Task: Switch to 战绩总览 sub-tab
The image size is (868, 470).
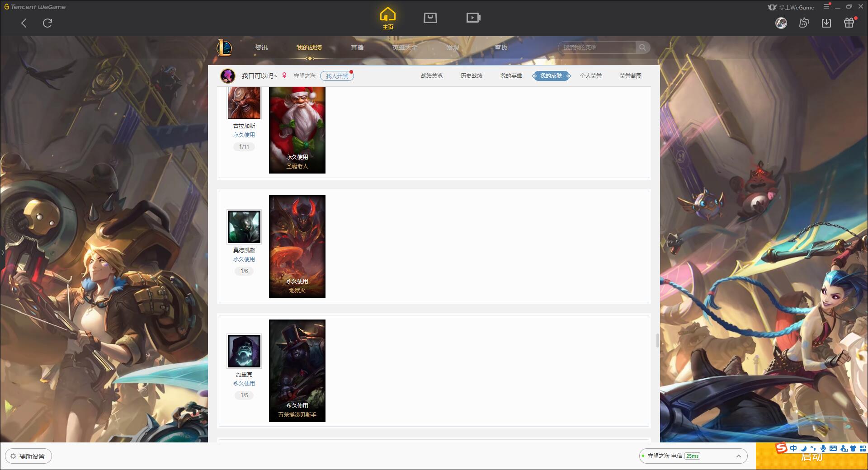Action: tap(432, 76)
